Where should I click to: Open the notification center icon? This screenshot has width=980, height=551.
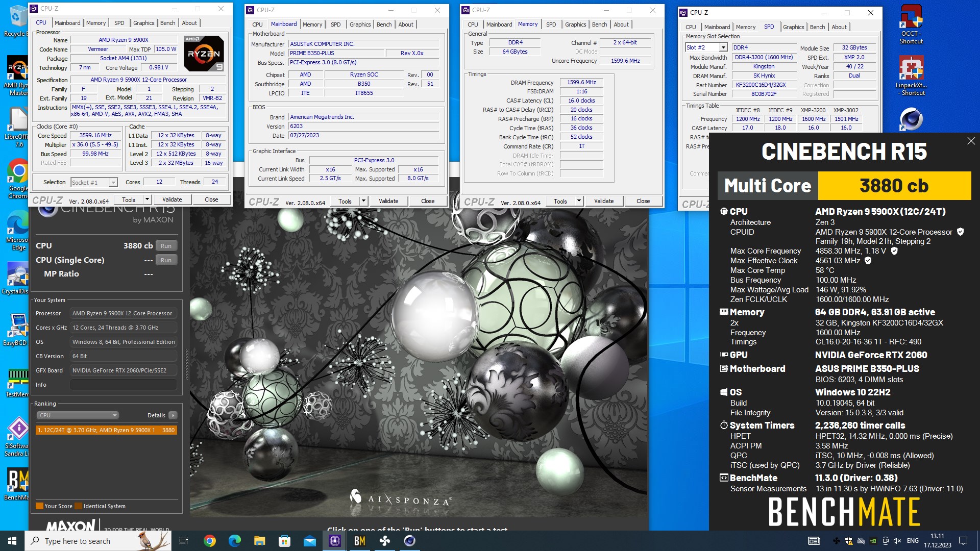[x=963, y=541]
